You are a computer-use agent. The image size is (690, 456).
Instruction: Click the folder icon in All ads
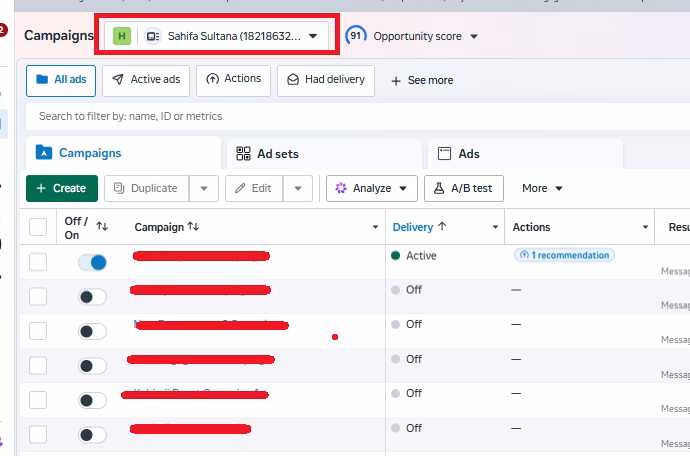click(x=42, y=79)
